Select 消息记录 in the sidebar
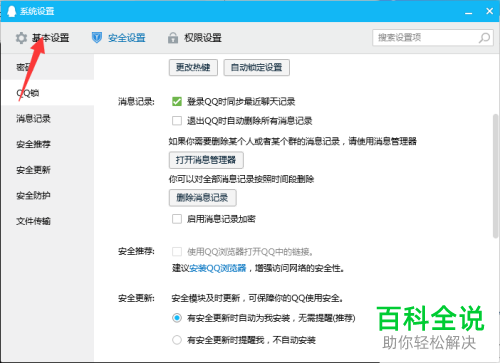This screenshot has height=363, width=500. (x=47, y=118)
